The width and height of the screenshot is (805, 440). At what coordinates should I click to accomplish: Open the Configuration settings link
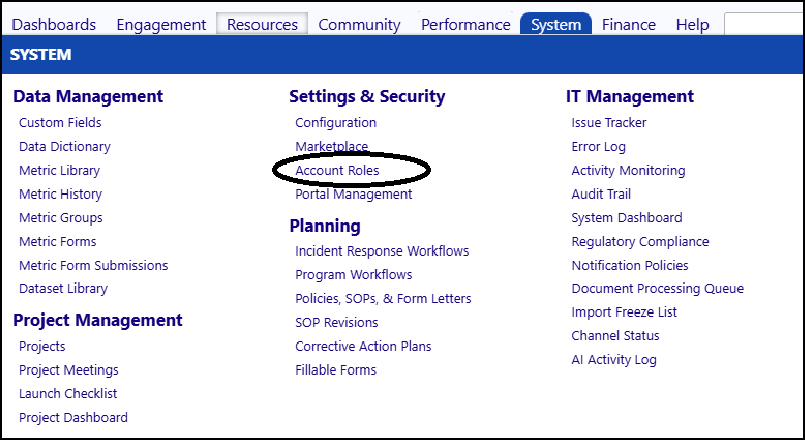point(336,123)
